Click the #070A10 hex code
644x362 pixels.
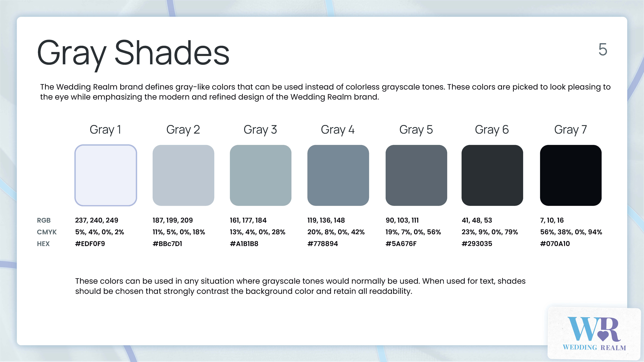pos(555,244)
